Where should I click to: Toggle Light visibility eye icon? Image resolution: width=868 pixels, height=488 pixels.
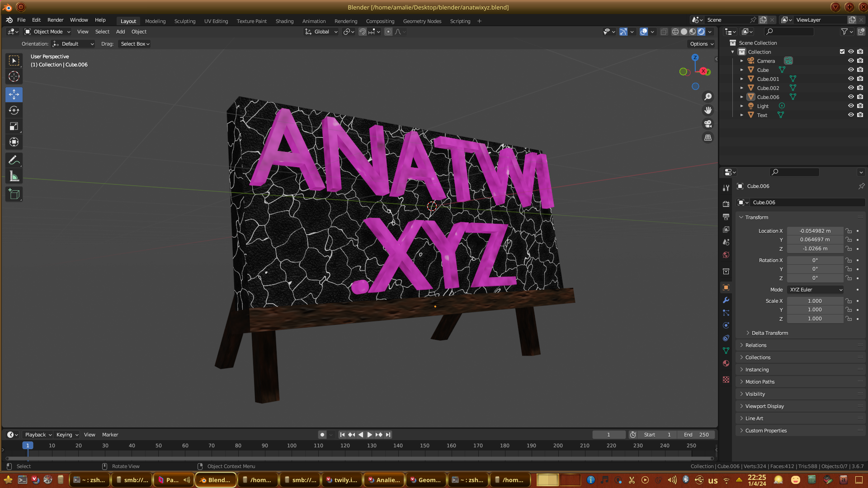pyautogui.click(x=850, y=106)
